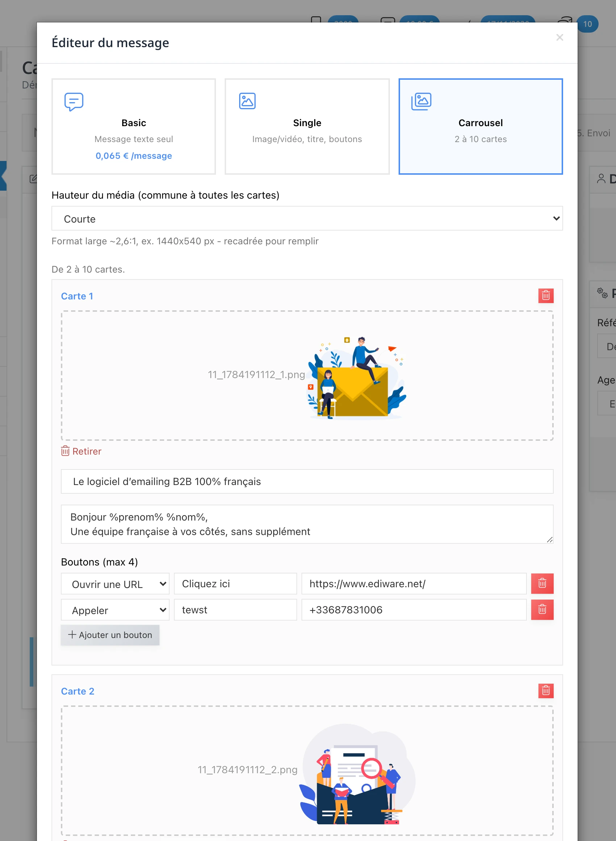This screenshot has width=616, height=841.
Task: Edit the Bonjour %prenom% message text area
Action: [x=307, y=524]
